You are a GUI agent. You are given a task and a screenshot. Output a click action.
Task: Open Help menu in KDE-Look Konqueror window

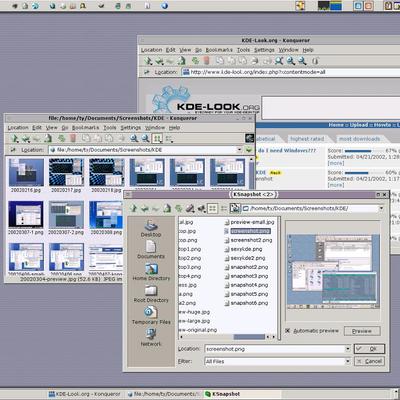tap(308, 50)
